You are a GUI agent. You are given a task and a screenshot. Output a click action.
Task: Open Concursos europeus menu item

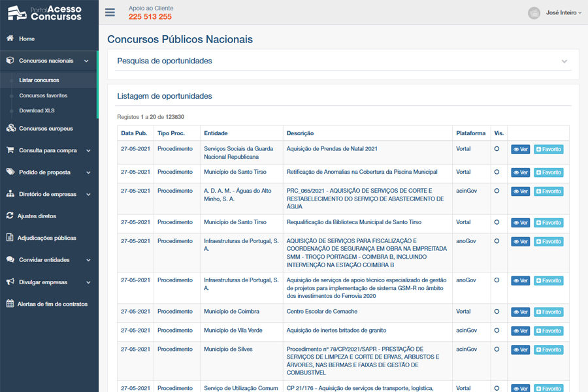click(x=46, y=128)
